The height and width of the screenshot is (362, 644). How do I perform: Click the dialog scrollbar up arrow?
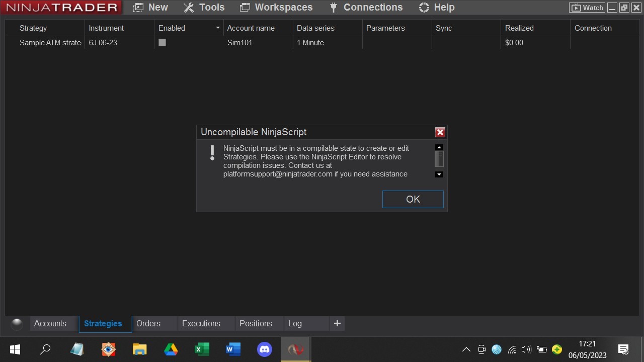coord(439,147)
